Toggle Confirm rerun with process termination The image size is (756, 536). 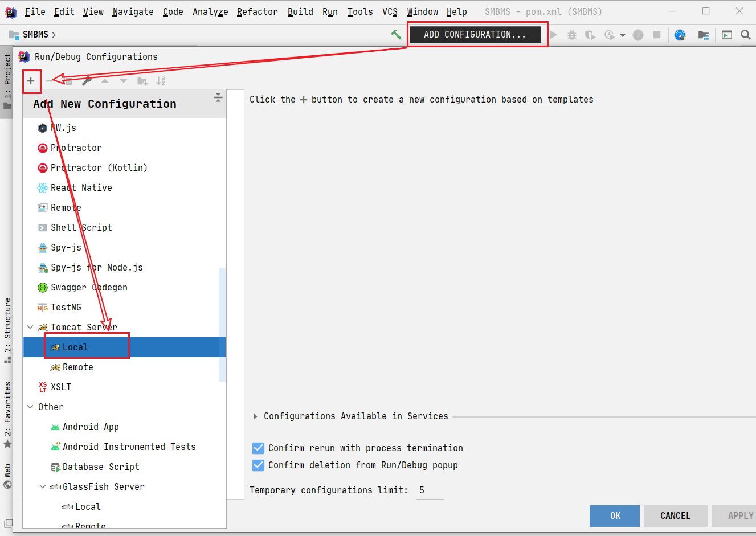[258, 448]
